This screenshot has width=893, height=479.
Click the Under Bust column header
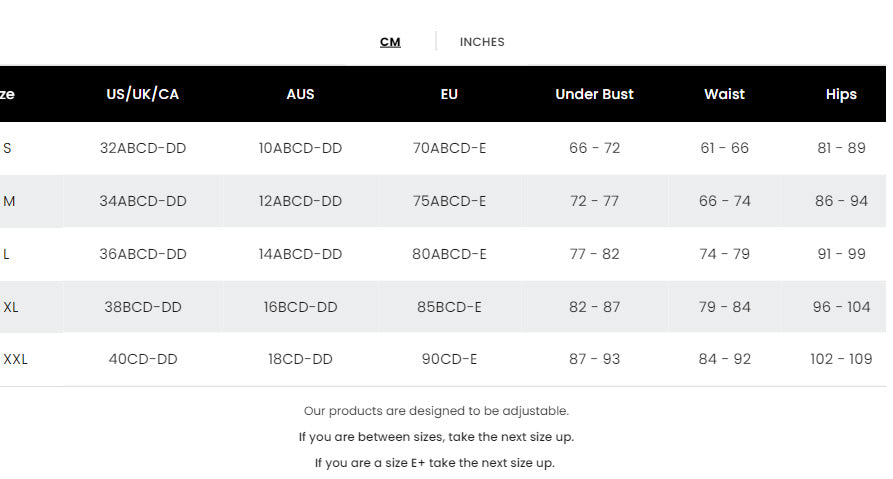(x=595, y=94)
